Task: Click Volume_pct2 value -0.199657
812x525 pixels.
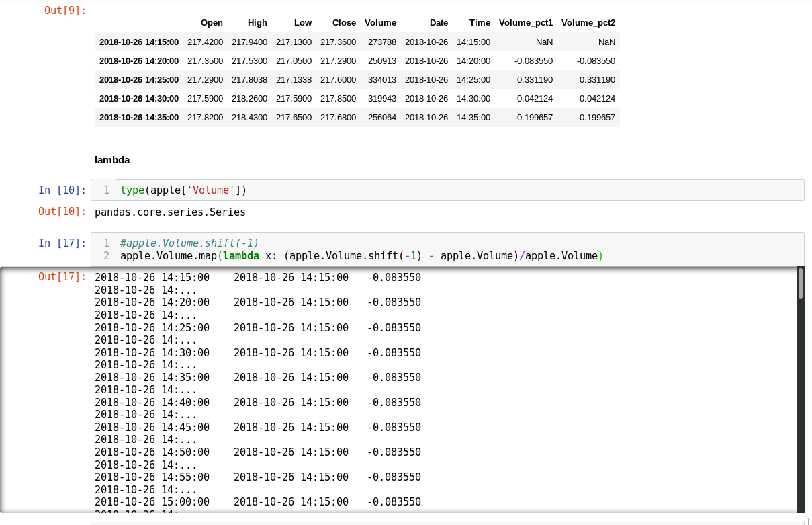Action: 596,117
